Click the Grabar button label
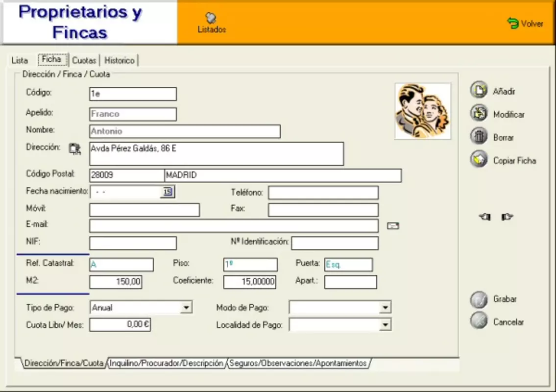This screenshot has height=392, width=556. [x=505, y=299]
